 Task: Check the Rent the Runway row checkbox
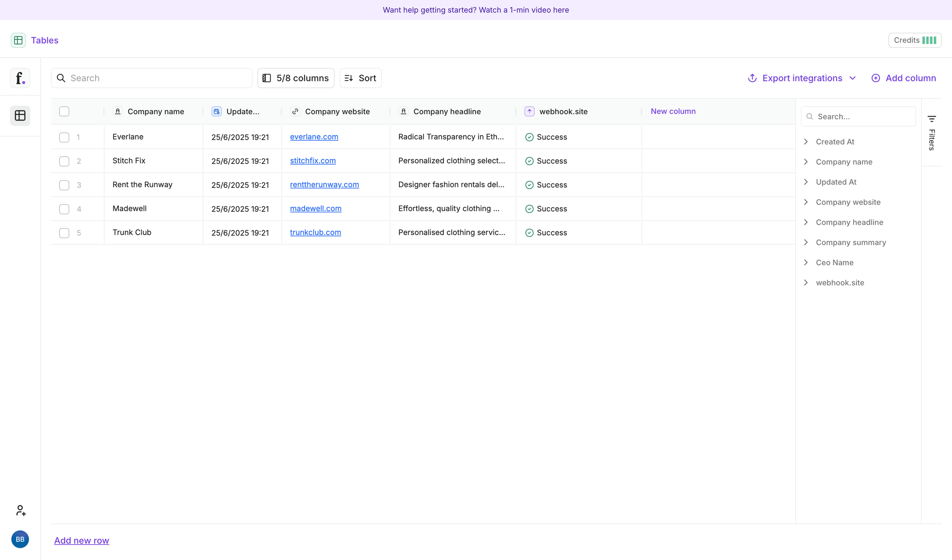(64, 185)
